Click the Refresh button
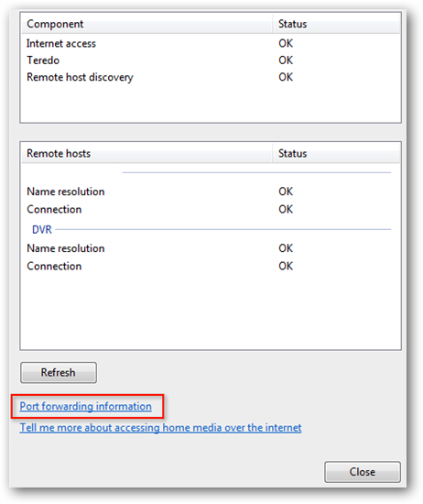Image resolution: width=423 pixels, height=504 pixels. pyautogui.click(x=59, y=373)
